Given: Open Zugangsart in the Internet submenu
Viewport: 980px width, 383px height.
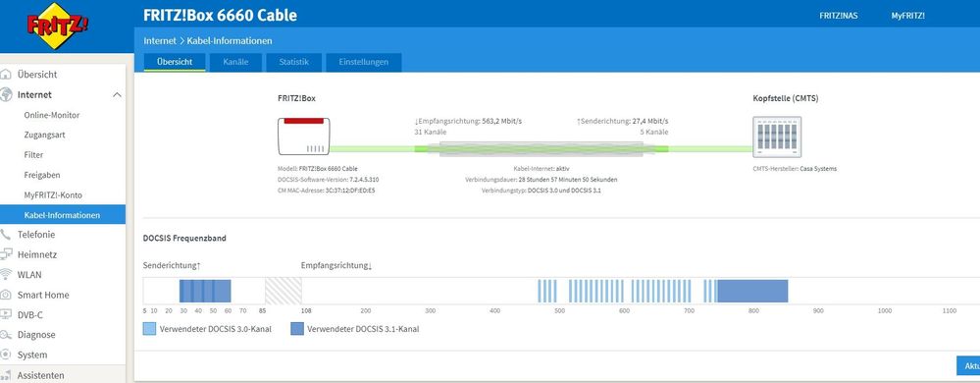Looking at the screenshot, I should coord(44,136).
